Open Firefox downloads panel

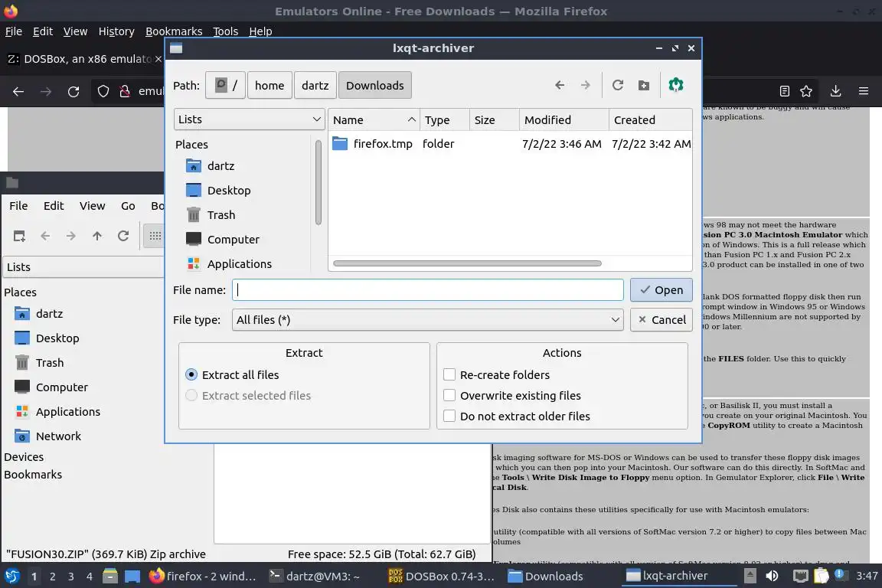tap(835, 91)
